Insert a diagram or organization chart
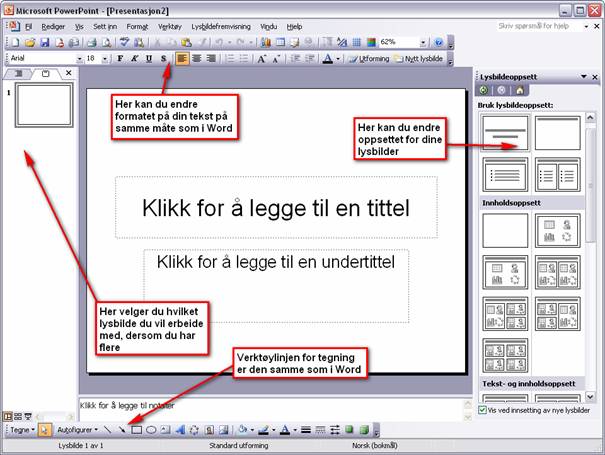605x455 pixels. (194, 430)
